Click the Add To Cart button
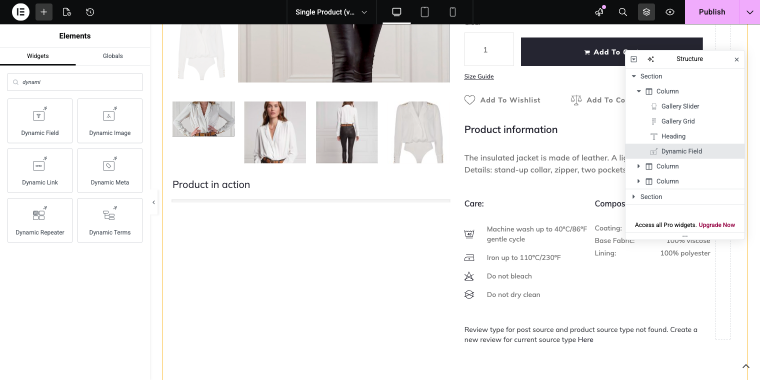 click(612, 52)
